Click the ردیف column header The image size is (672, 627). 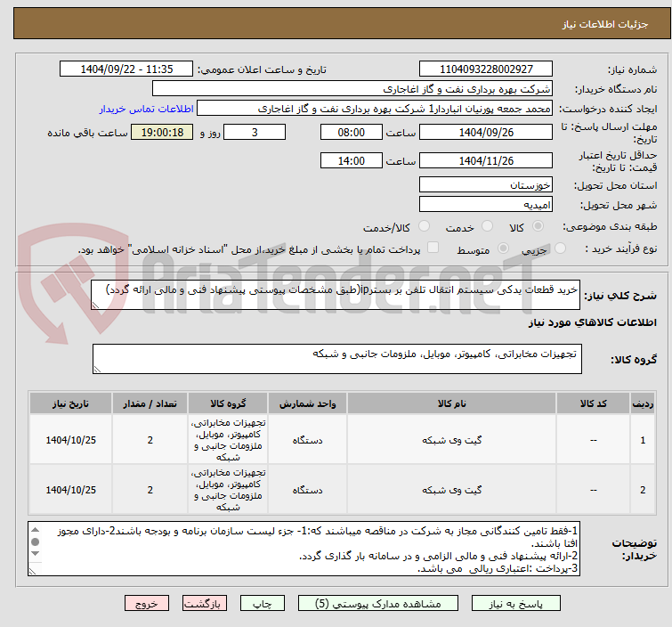(x=643, y=403)
